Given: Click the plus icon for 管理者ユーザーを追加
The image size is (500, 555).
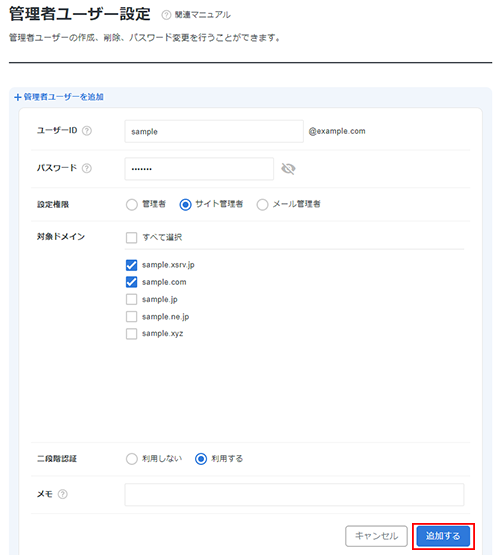Looking at the screenshot, I should pos(18,97).
